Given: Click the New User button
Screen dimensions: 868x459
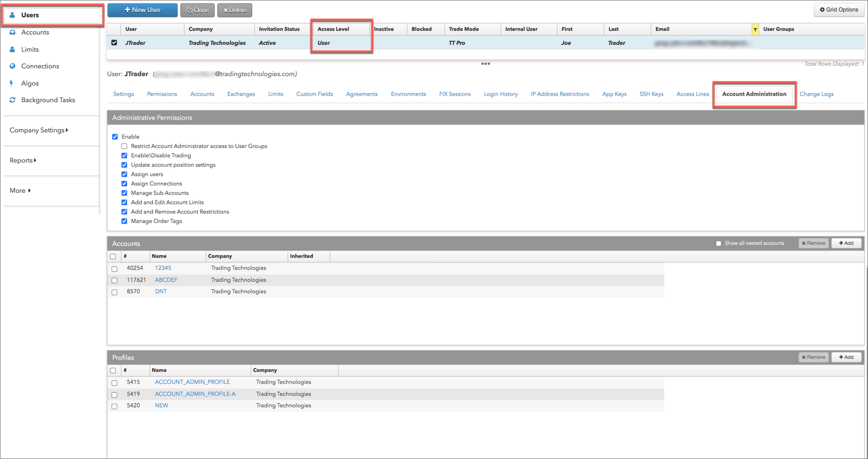Looking at the screenshot, I should 142,10.
